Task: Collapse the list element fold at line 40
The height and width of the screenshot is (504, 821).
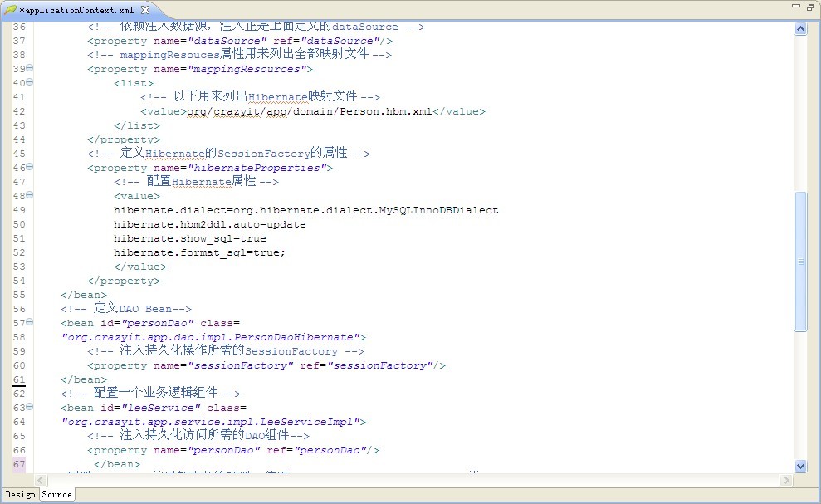Action: 29,82
